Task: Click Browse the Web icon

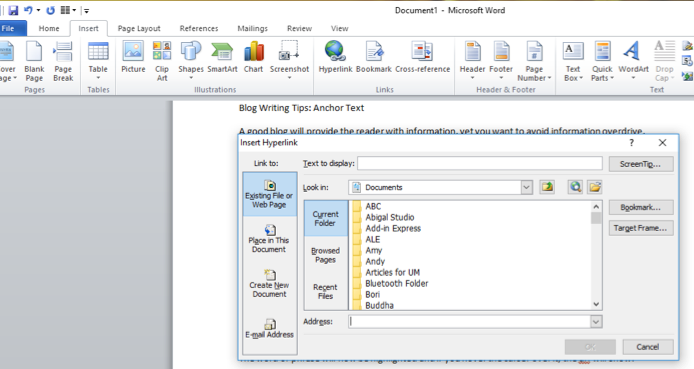Action: [575, 187]
